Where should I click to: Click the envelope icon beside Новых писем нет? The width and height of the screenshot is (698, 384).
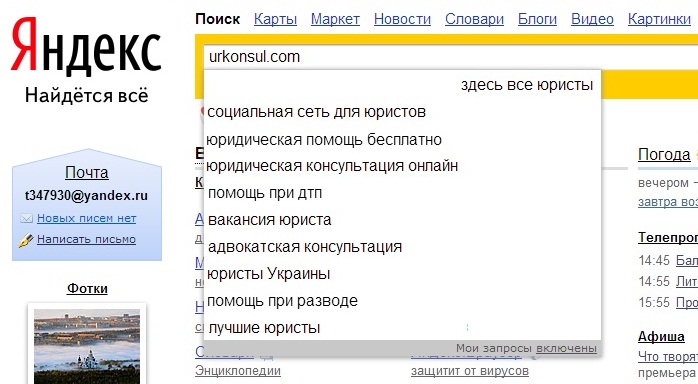[26, 218]
